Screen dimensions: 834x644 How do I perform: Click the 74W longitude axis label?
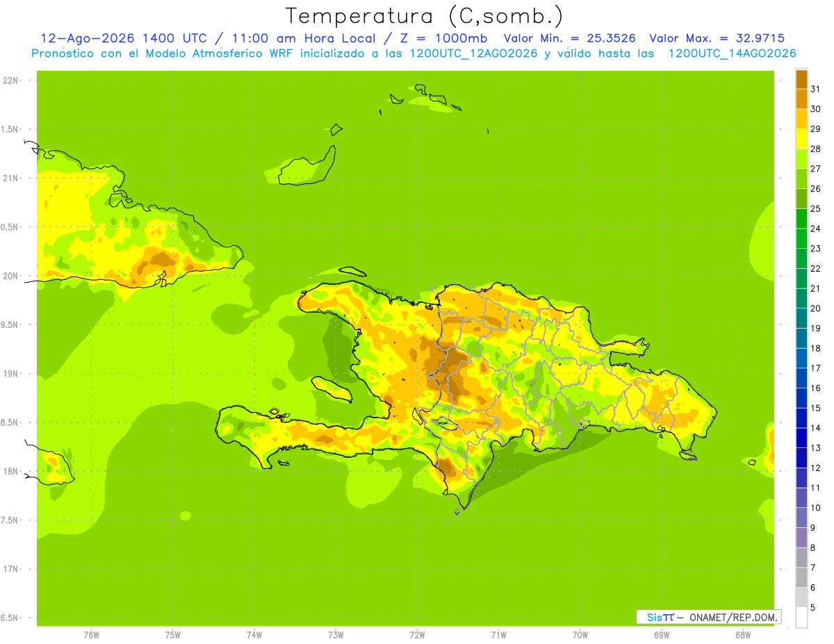[x=254, y=635]
